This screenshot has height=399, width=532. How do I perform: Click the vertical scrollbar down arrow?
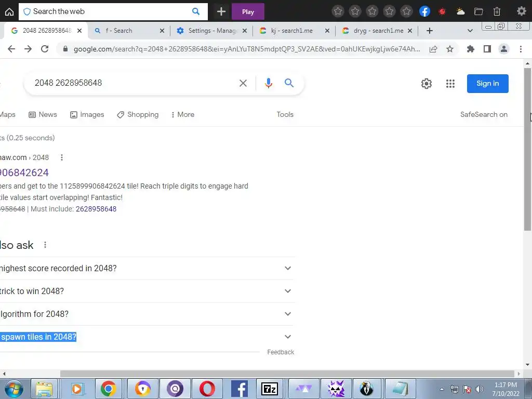click(x=527, y=365)
